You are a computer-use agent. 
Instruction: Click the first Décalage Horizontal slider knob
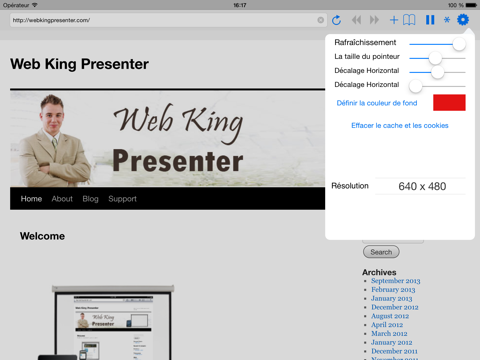[x=438, y=72]
